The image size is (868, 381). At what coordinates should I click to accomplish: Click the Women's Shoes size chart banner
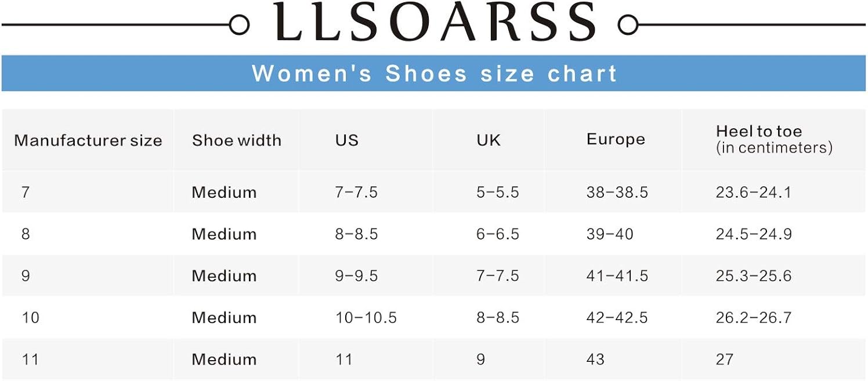(434, 74)
